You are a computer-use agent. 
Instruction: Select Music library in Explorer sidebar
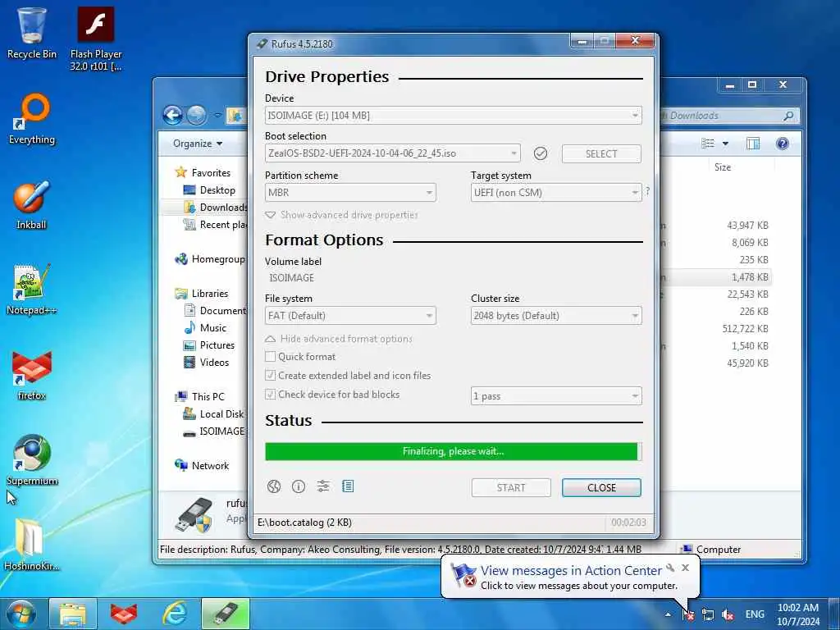click(x=205, y=328)
